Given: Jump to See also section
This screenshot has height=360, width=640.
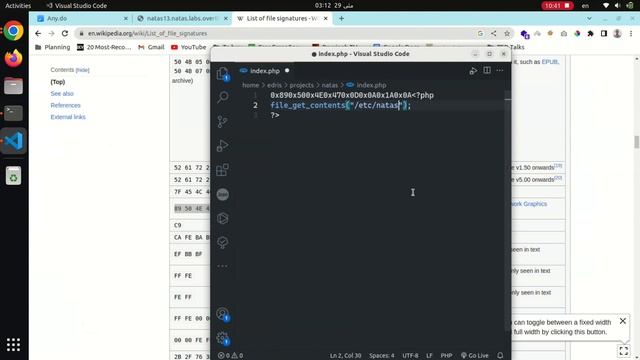Looking at the screenshot, I should pyautogui.click(x=62, y=94).
